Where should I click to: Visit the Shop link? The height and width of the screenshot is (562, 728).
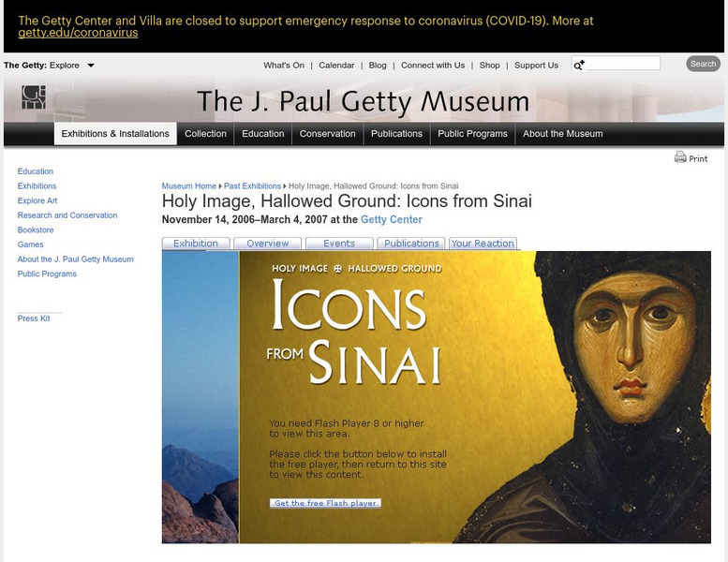point(489,66)
